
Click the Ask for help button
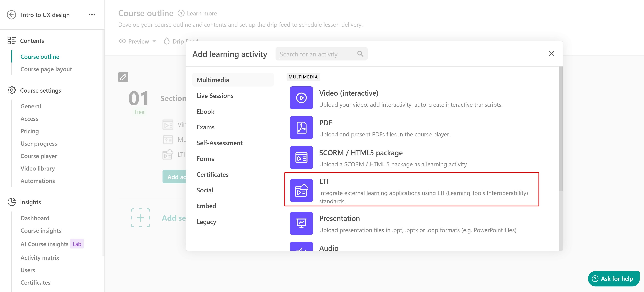[613, 279]
